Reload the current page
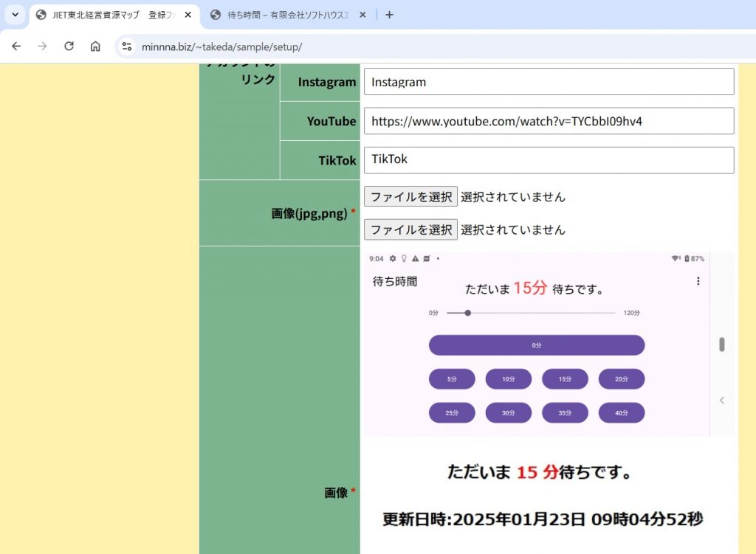 pyautogui.click(x=69, y=46)
